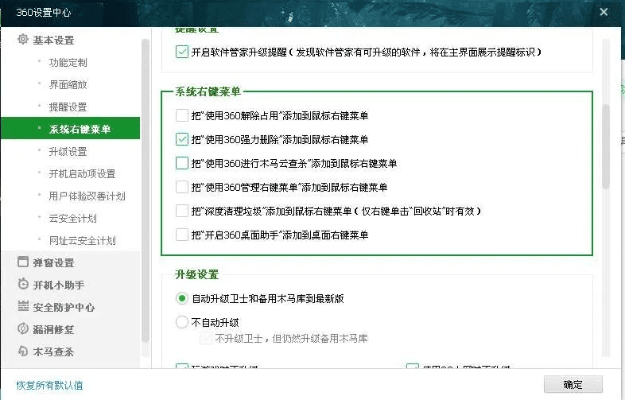Viewport: 625px width, 400px height.
Task: Enable 使用360管理右键菜单 checkbox
Action: click(182, 187)
